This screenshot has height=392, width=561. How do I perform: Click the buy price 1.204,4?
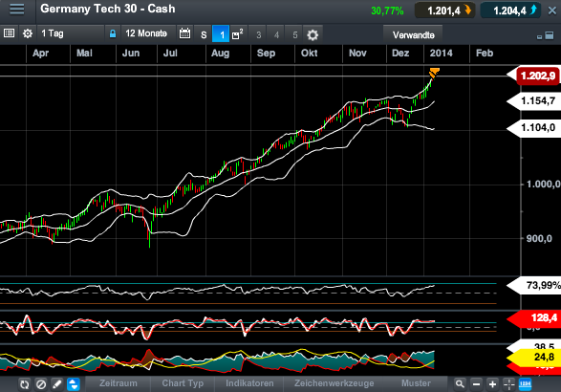point(511,11)
